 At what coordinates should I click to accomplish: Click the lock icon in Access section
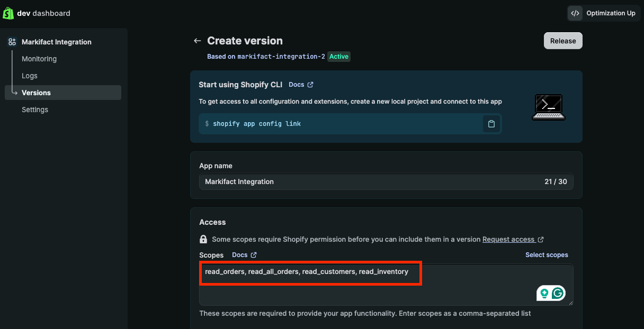(203, 239)
